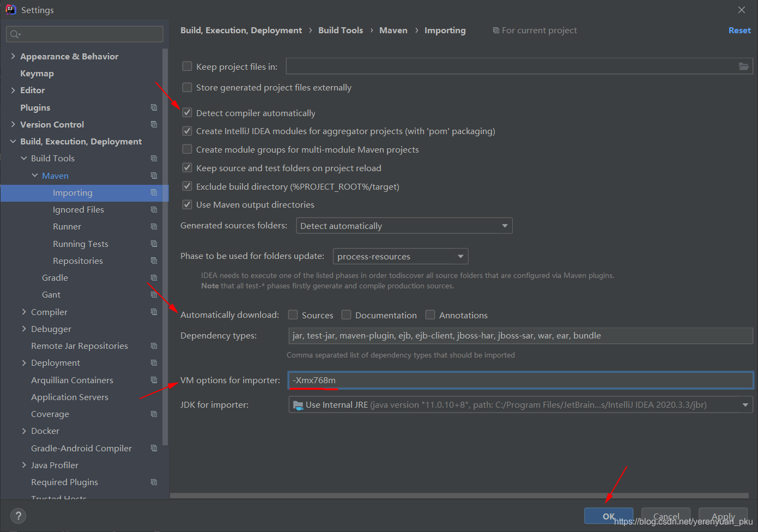Expand the Java Profiler node

tap(24, 465)
